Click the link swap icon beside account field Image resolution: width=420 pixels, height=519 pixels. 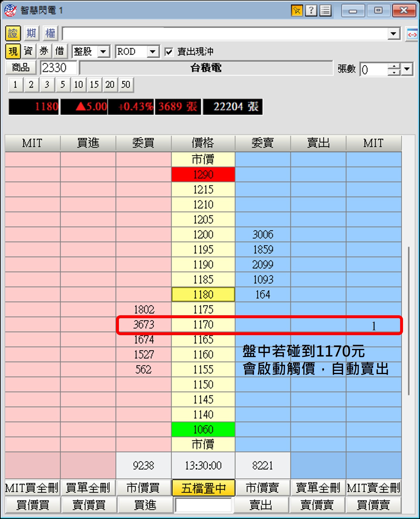(412, 35)
